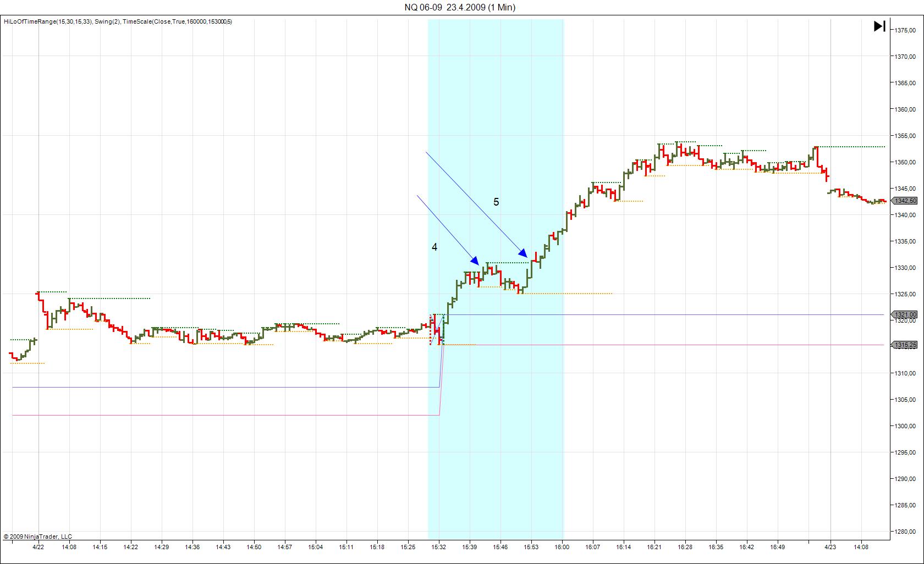Click the 16:00 time axis label
Image resolution: width=924 pixels, height=564 pixels.
coord(562,547)
